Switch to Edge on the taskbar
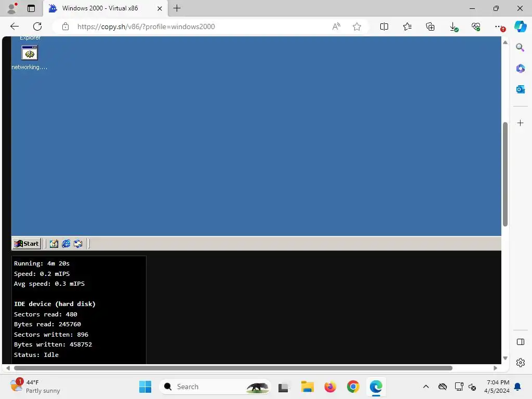Viewport: 532px width, 399px height. (376, 387)
